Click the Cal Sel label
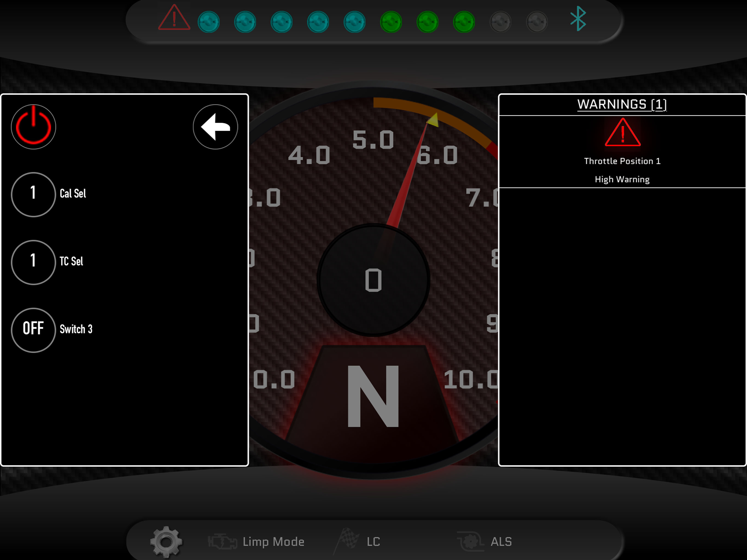 coord(73,194)
